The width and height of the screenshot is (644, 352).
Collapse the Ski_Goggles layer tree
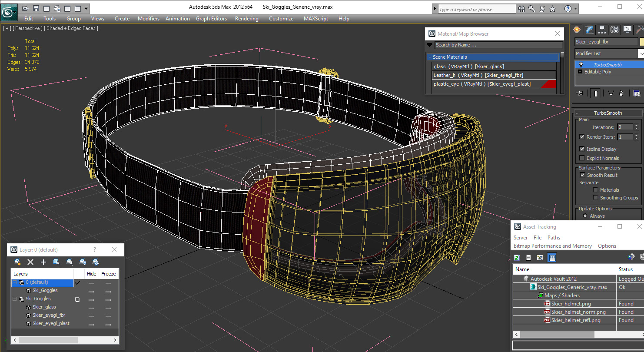(x=14, y=299)
